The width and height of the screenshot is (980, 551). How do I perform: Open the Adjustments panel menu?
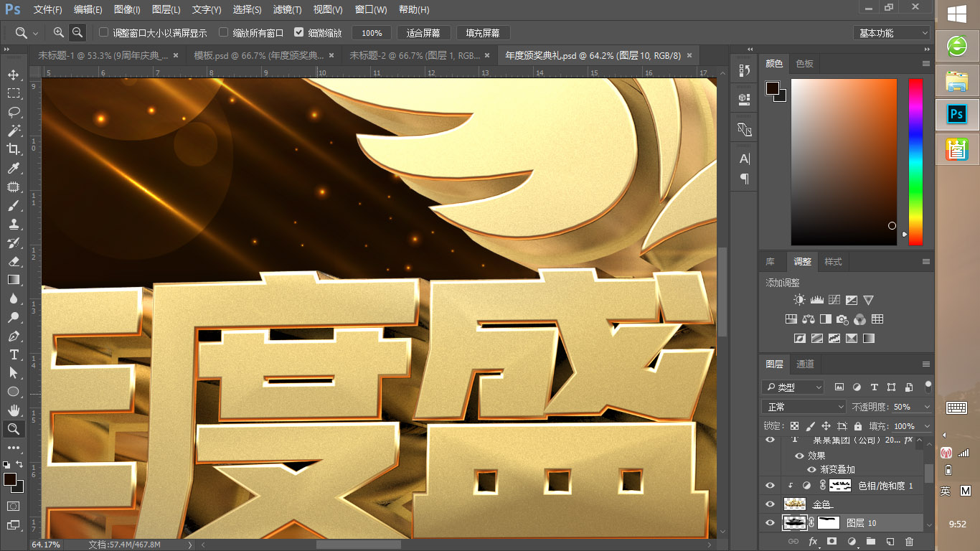926,262
